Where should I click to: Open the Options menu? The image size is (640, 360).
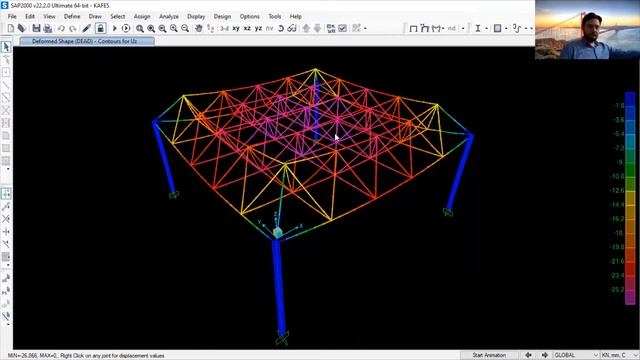tap(249, 16)
